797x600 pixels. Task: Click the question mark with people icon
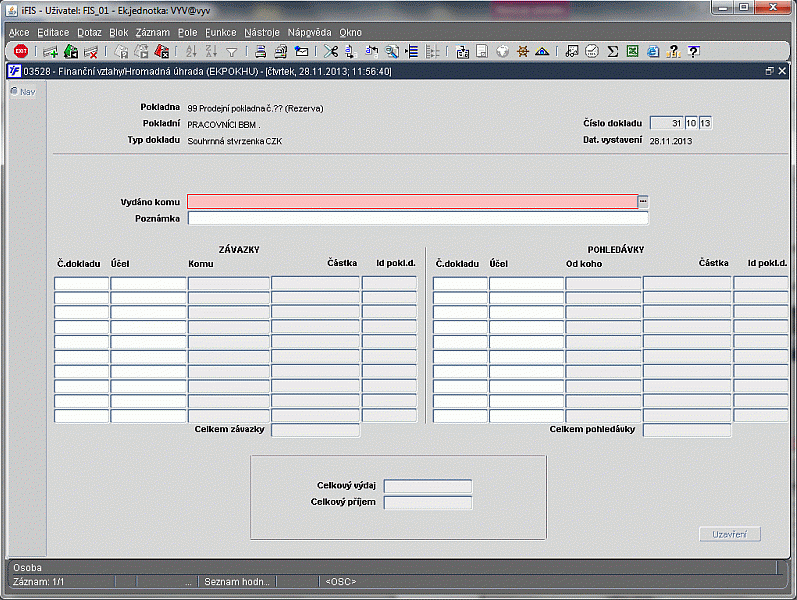pyautogui.click(x=673, y=51)
